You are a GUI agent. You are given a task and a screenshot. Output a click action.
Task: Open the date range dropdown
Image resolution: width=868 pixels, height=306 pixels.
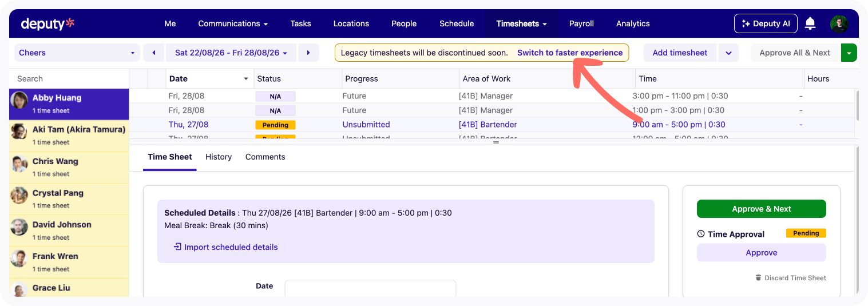click(231, 53)
